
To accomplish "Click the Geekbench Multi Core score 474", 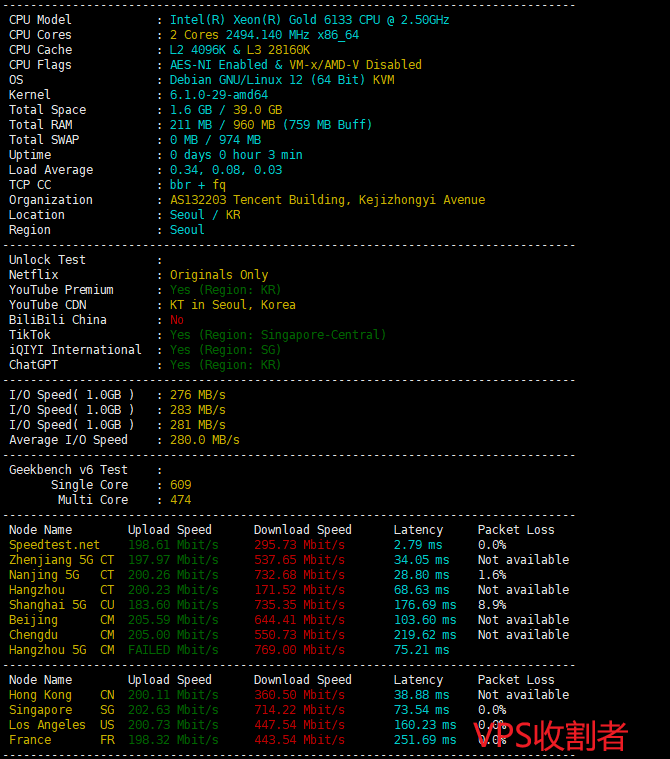I will coord(180,500).
